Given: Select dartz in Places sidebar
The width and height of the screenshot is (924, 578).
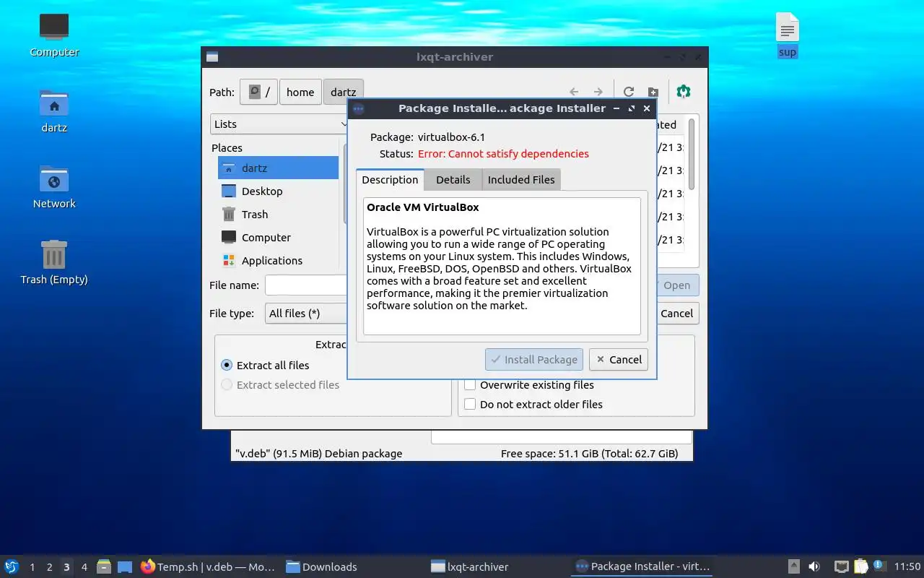Looking at the screenshot, I should click(278, 168).
